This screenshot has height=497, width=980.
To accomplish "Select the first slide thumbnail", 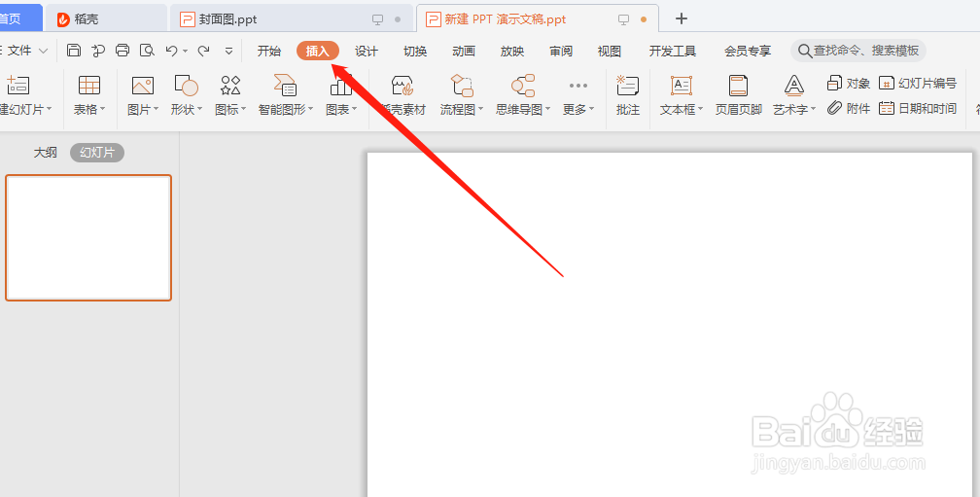I will click(x=88, y=237).
